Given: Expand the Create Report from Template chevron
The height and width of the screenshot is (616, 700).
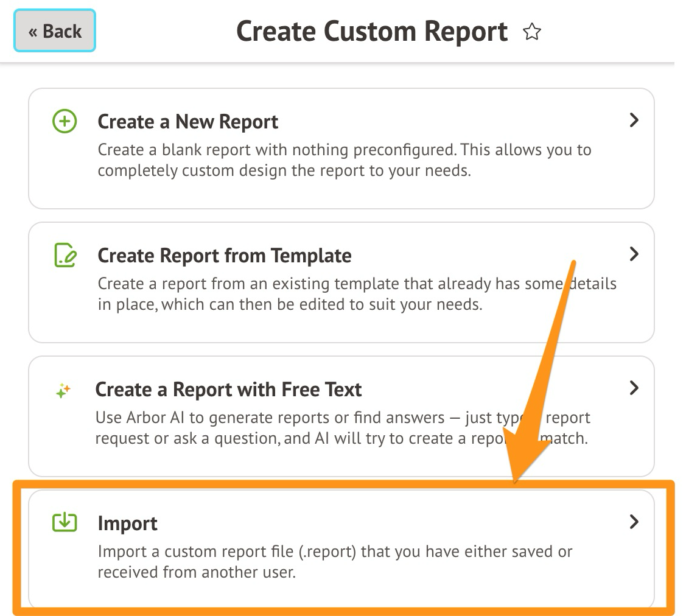Looking at the screenshot, I should click(634, 254).
